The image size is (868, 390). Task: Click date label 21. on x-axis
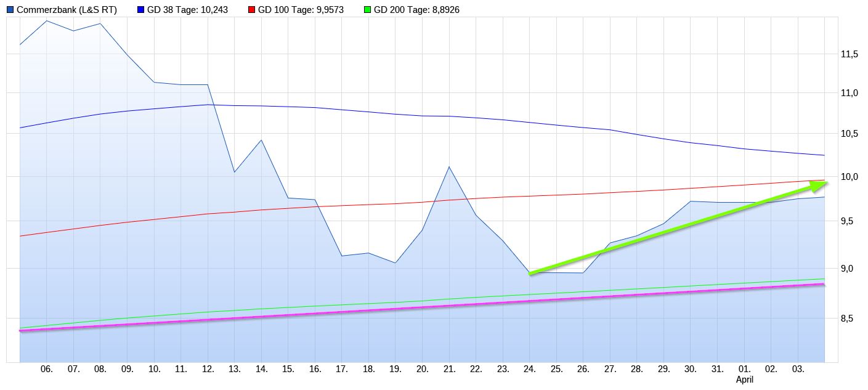pos(450,370)
